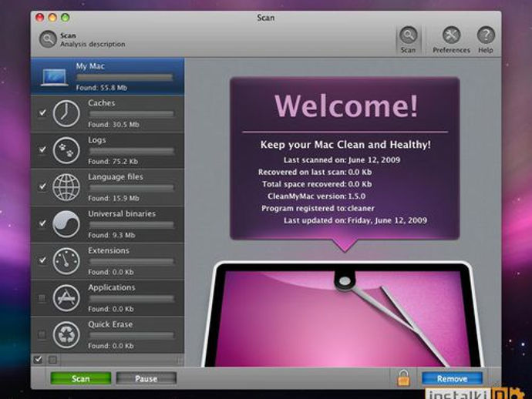
Task: Click the Caches clock icon
Action: point(66,113)
